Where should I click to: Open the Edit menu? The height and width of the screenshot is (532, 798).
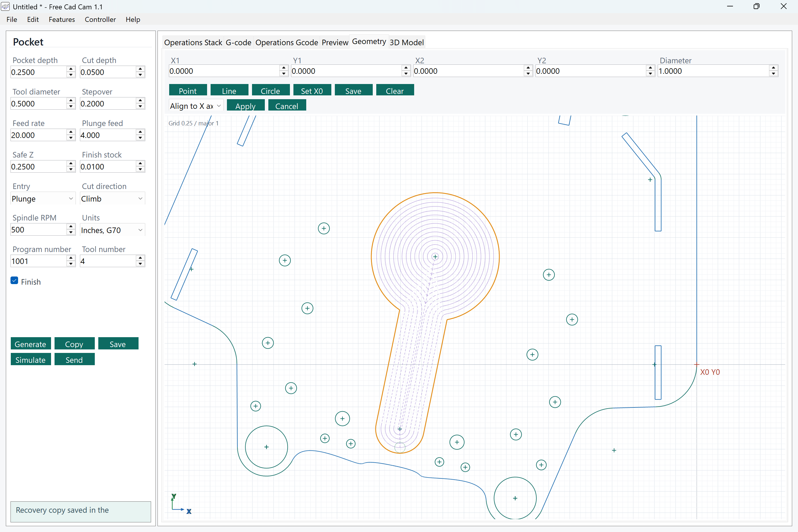(33, 19)
